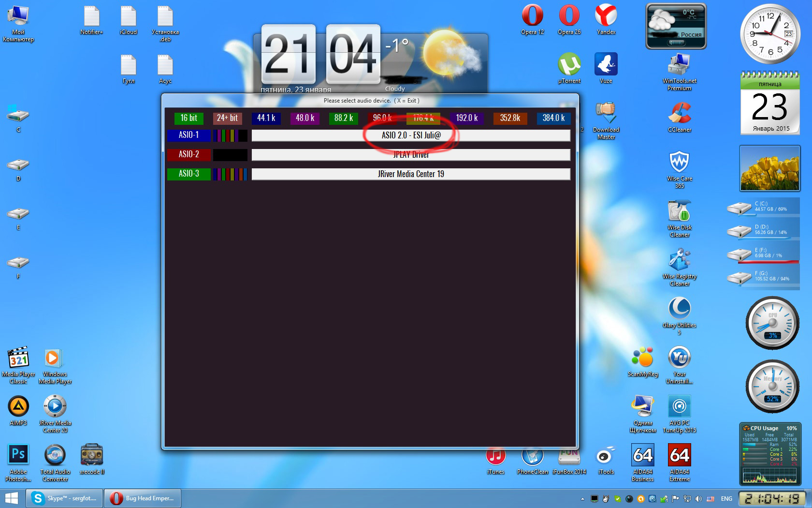Open ENG language indicator in tray
Screen dimensions: 812x508
click(726, 499)
